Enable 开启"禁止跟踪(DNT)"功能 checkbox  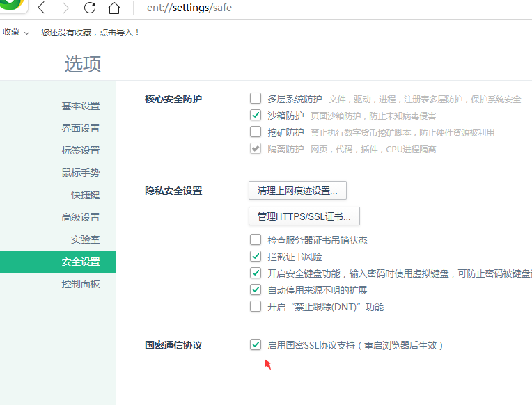(x=256, y=307)
